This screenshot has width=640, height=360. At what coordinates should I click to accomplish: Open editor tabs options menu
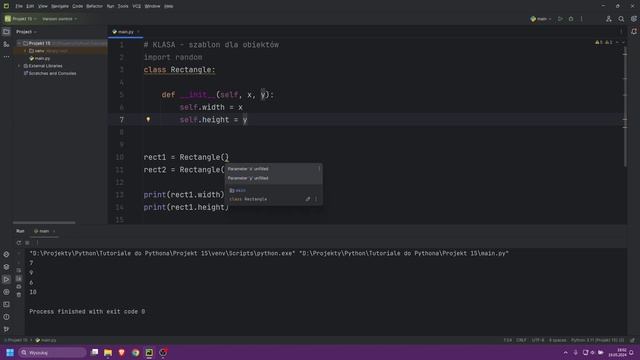tap(621, 31)
